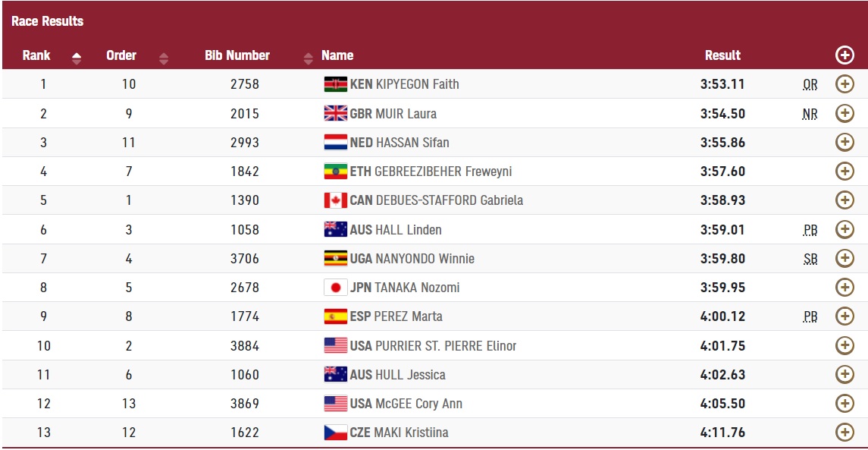Click the Result column header

click(722, 55)
